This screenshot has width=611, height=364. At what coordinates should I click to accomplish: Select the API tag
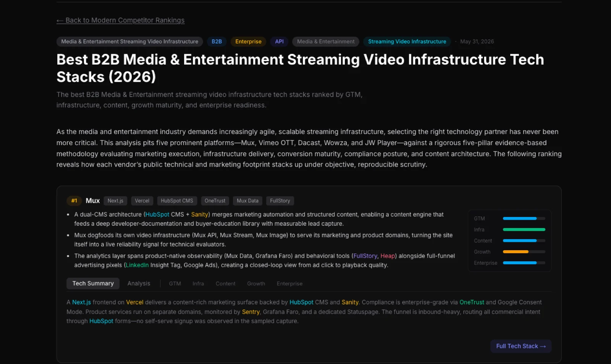280,42
